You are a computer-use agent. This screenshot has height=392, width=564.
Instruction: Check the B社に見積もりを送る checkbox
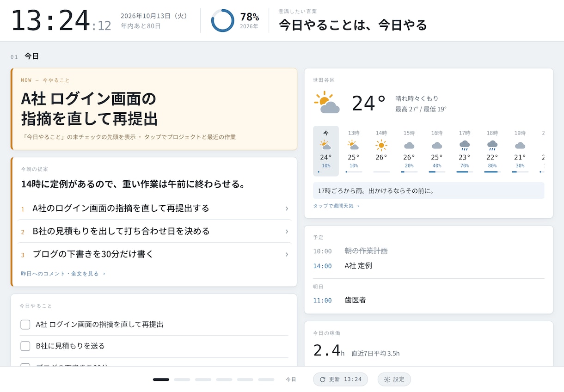pos(25,346)
